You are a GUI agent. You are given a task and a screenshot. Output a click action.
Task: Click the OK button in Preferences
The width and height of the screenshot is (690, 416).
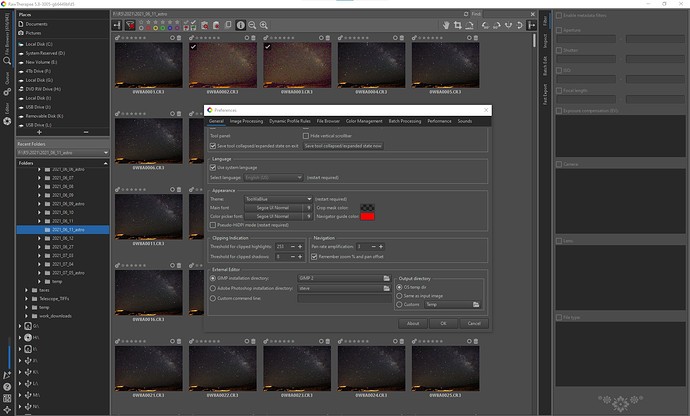pyautogui.click(x=443, y=323)
